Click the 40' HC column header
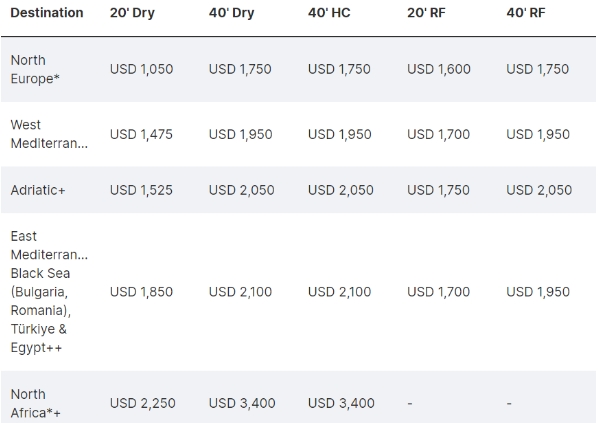Screen dimensions: 598x423 329,13
